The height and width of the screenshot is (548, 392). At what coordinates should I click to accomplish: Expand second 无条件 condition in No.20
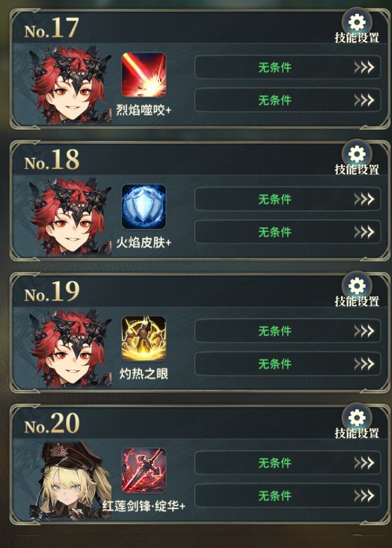(287, 495)
